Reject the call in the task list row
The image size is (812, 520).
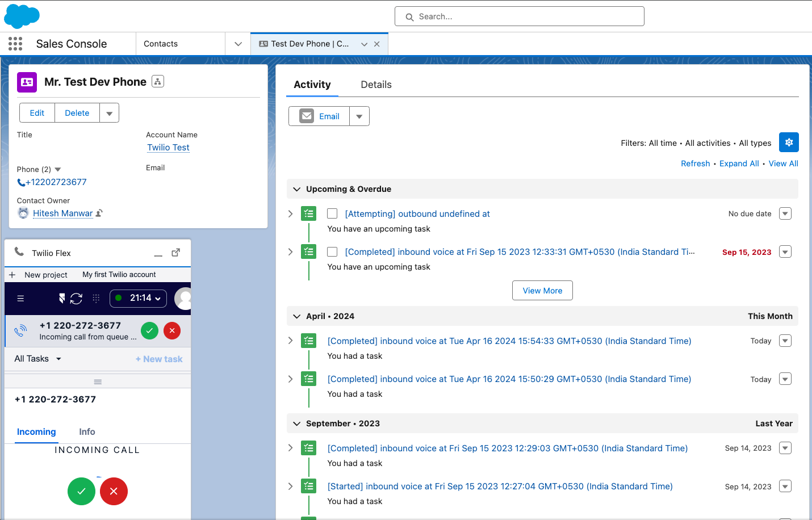click(172, 331)
